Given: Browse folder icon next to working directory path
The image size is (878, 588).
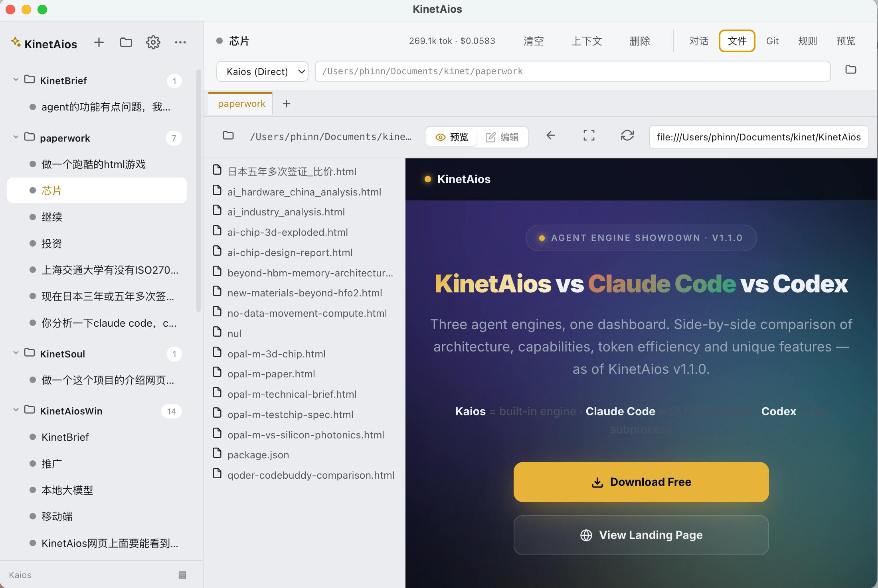Looking at the screenshot, I should click(x=850, y=70).
